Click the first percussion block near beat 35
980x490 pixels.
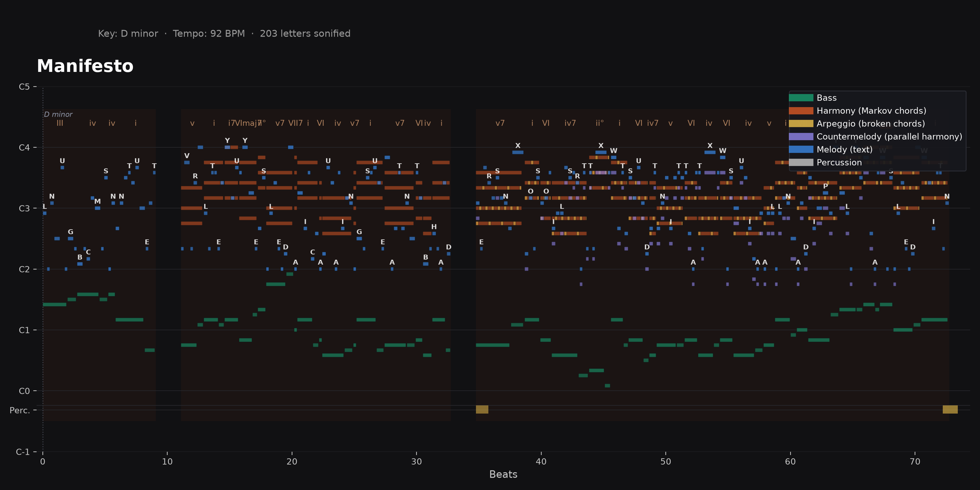click(x=482, y=409)
